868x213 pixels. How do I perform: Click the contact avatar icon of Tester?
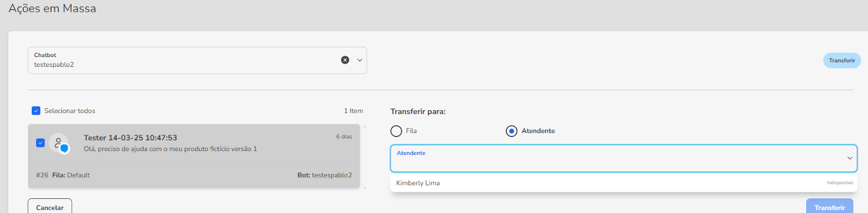click(x=59, y=143)
